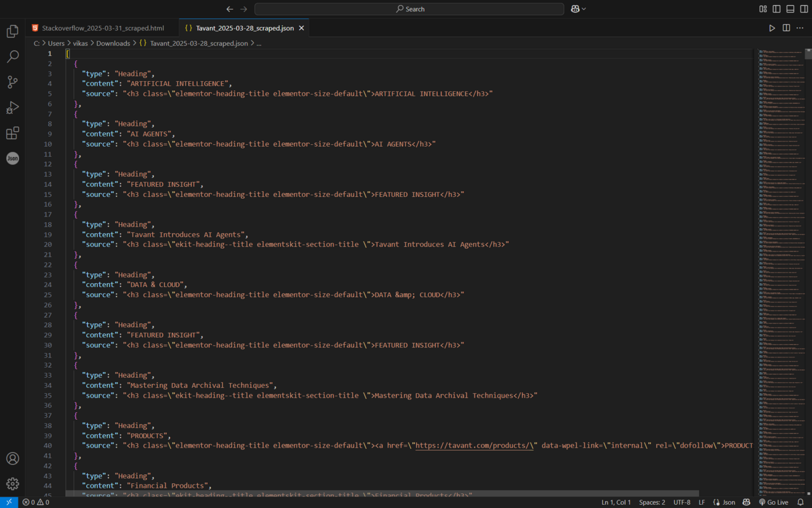Click the Go Live button in the status bar
This screenshot has height=508, width=812.
pyautogui.click(x=773, y=502)
